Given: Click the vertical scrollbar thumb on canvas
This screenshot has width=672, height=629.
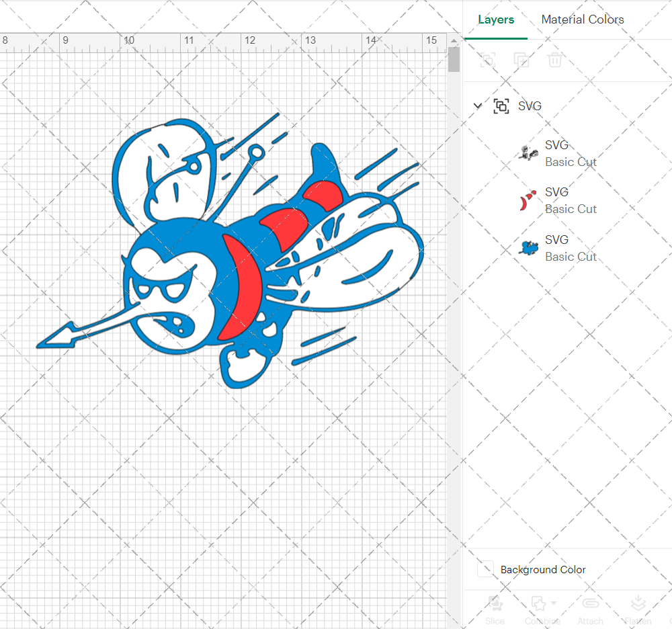Looking at the screenshot, I should click(x=454, y=60).
